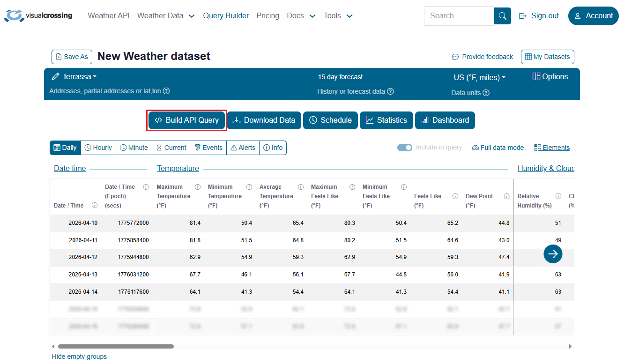The width and height of the screenshot is (624, 364).
Task: Click the Visual Crossing logo
Action: point(38,15)
